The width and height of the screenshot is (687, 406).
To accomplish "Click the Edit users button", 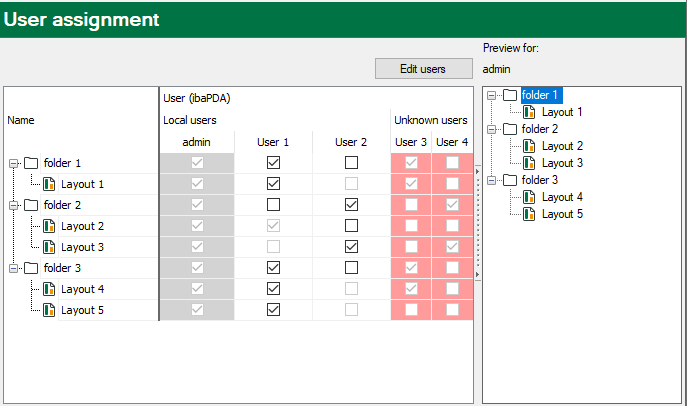I will coord(423,69).
